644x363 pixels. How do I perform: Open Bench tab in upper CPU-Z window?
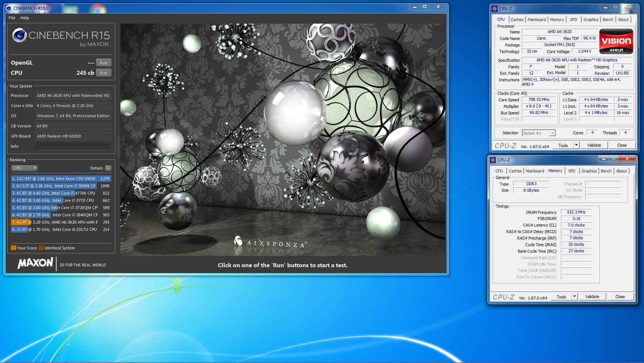608,20
